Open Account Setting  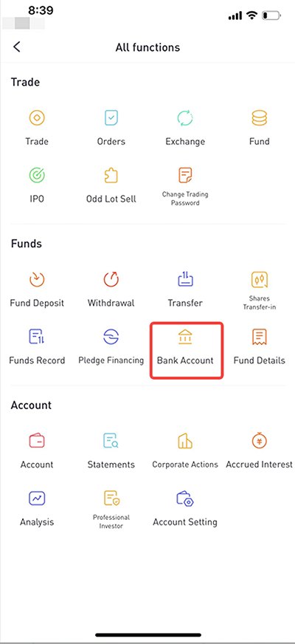[185, 509]
